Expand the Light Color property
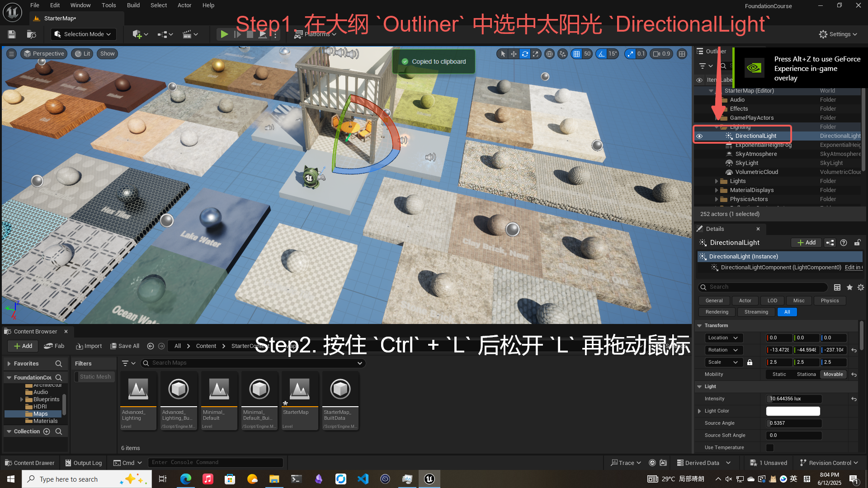The image size is (868, 488). click(x=699, y=411)
